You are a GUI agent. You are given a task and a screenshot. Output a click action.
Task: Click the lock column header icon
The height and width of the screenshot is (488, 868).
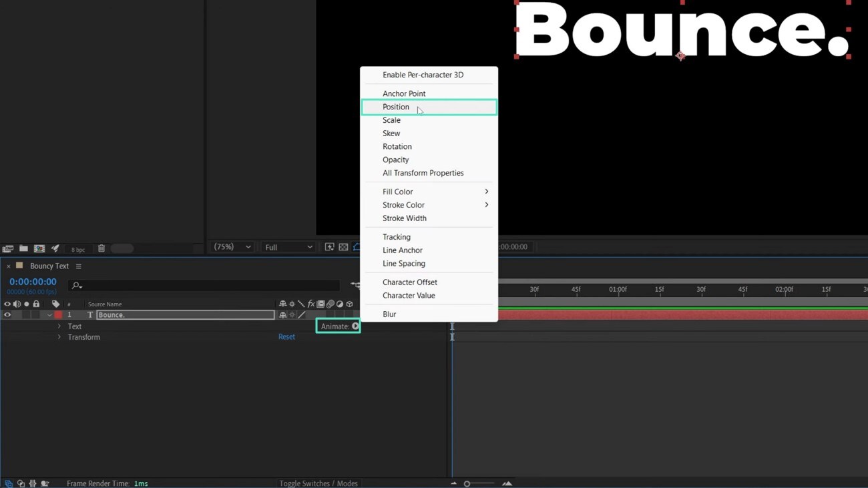[x=36, y=304]
